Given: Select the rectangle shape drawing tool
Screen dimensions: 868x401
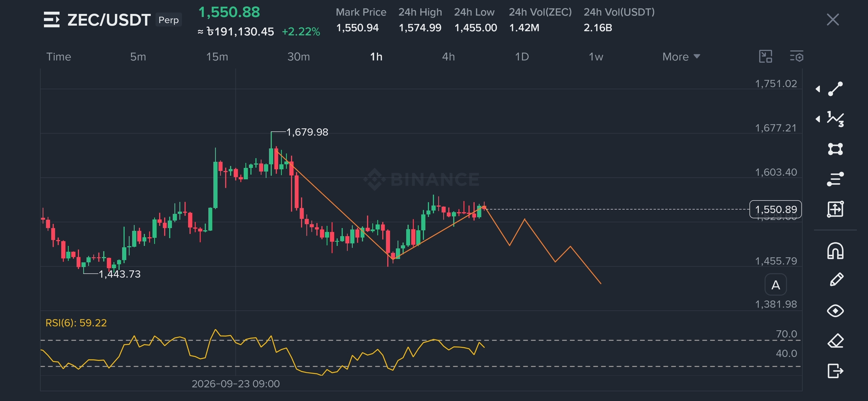Looking at the screenshot, I should pos(835,149).
